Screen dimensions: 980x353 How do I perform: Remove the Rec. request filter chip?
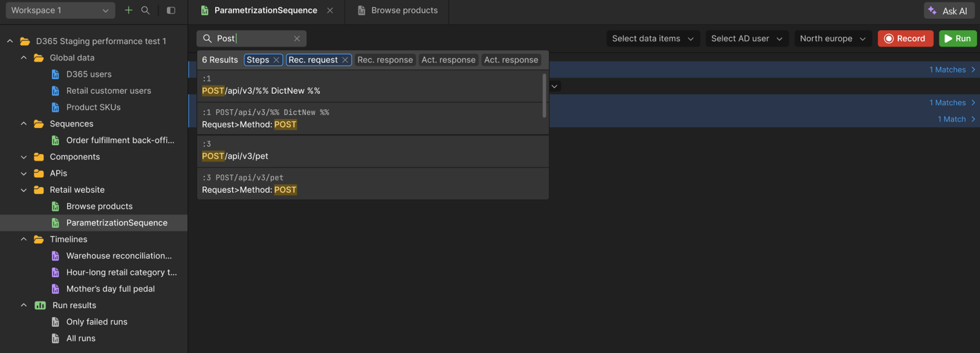click(x=345, y=60)
